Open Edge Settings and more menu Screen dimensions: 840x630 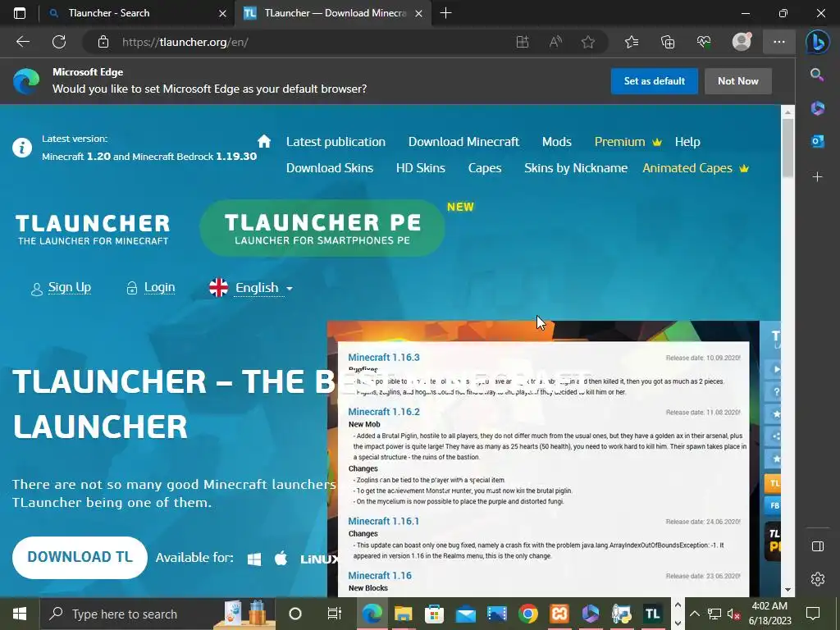click(x=779, y=42)
